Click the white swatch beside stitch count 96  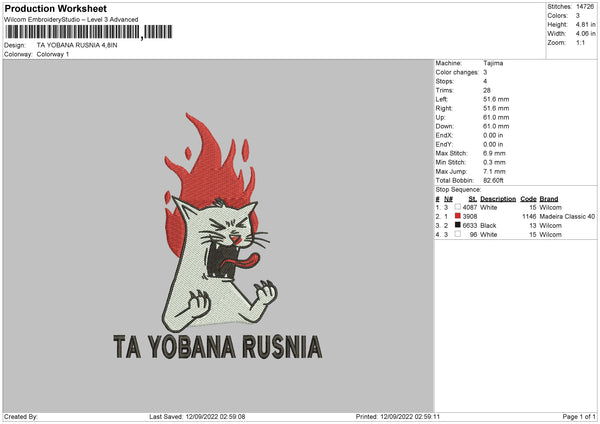coord(457,234)
